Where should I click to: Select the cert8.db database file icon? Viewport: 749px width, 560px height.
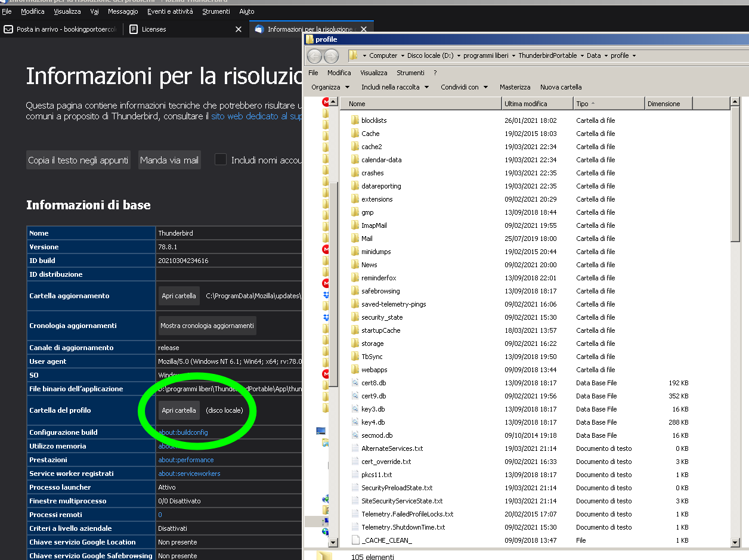[x=355, y=383]
